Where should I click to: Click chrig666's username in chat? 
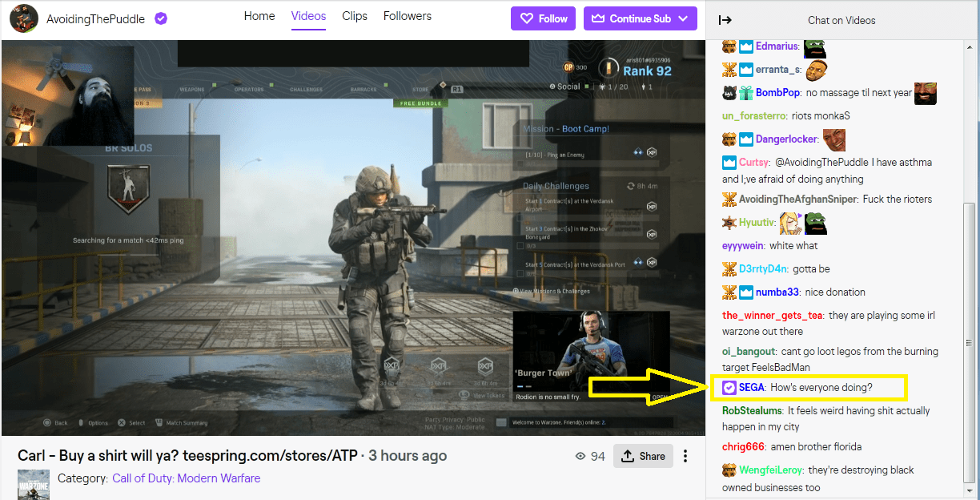(743, 447)
